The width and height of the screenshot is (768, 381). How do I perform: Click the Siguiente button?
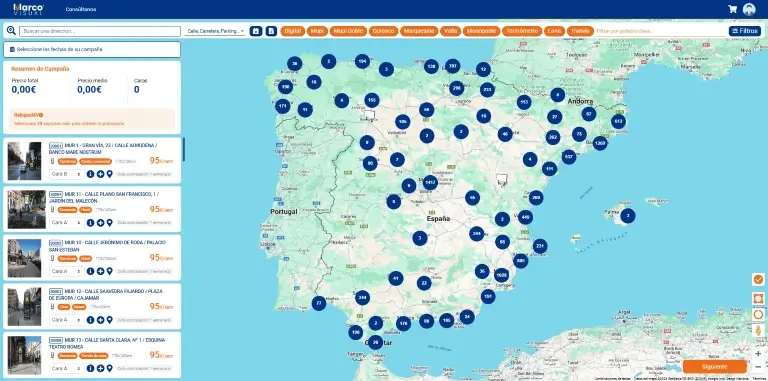click(x=715, y=367)
